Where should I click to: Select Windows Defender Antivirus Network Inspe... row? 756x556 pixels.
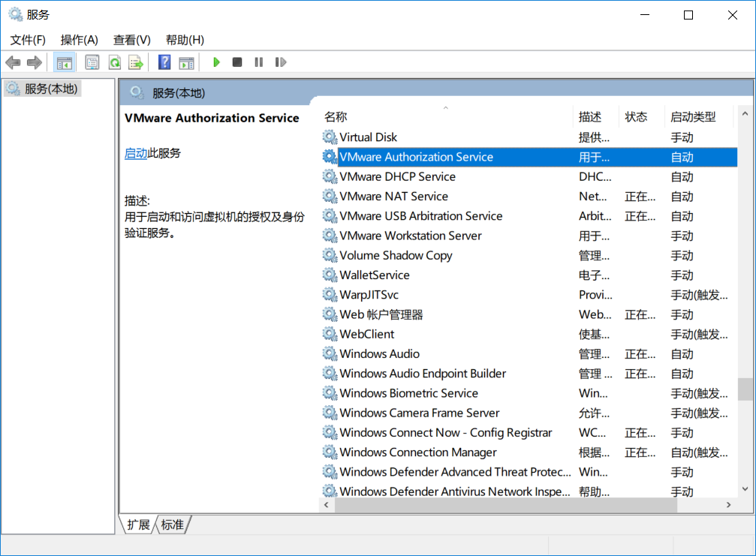(529, 491)
